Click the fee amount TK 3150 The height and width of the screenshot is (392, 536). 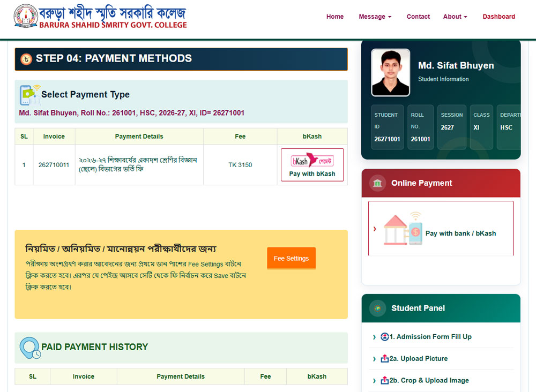(x=240, y=165)
